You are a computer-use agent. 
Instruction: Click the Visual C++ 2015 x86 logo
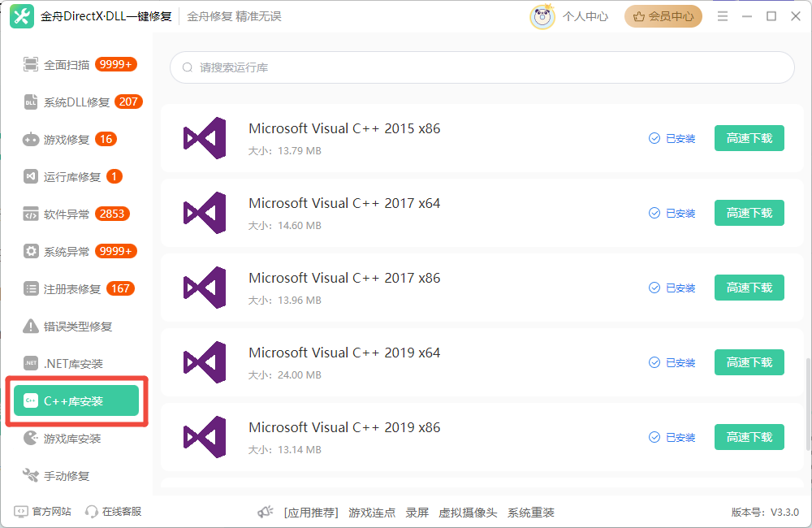pyautogui.click(x=205, y=138)
